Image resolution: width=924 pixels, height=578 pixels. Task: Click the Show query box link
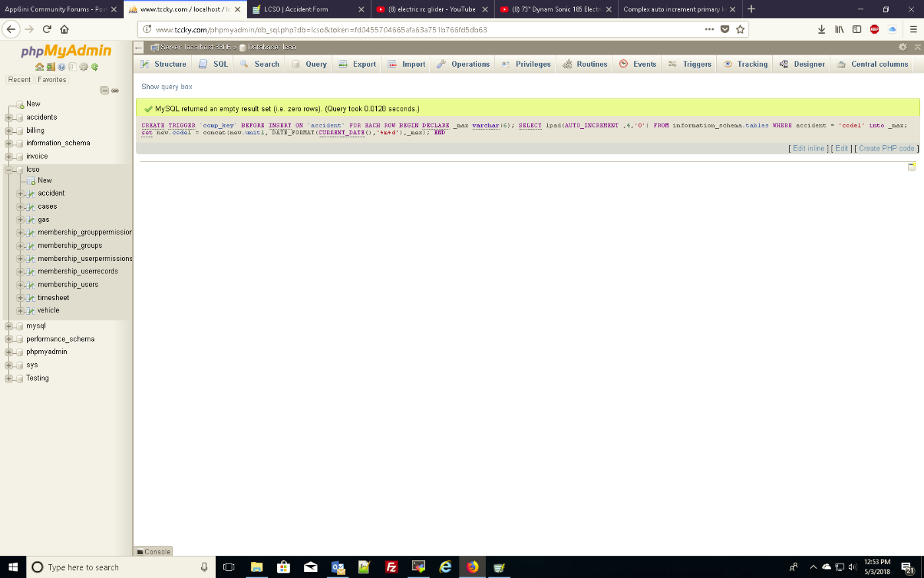pos(167,87)
